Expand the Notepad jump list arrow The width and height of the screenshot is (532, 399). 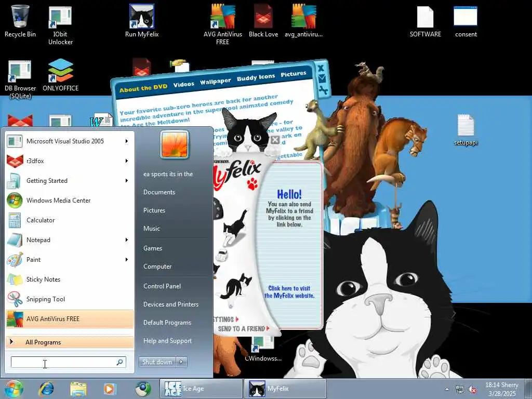click(x=127, y=240)
